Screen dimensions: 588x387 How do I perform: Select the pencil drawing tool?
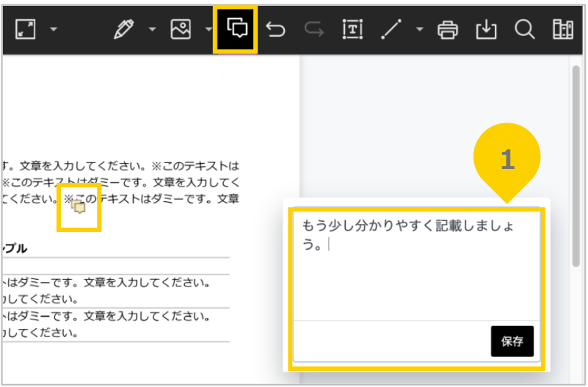[124, 29]
